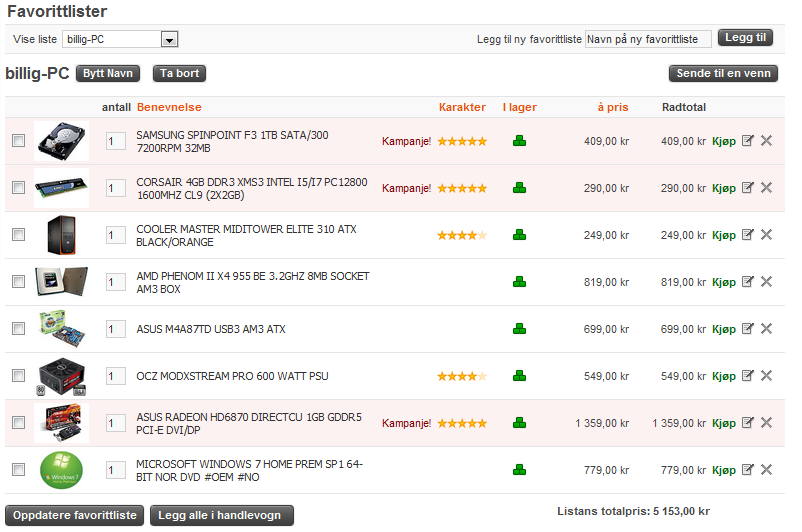The height and width of the screenshot is (532, 802).
Task: Click the star rating of OCZ ModXStream PSU
Action: pos(462,376)
